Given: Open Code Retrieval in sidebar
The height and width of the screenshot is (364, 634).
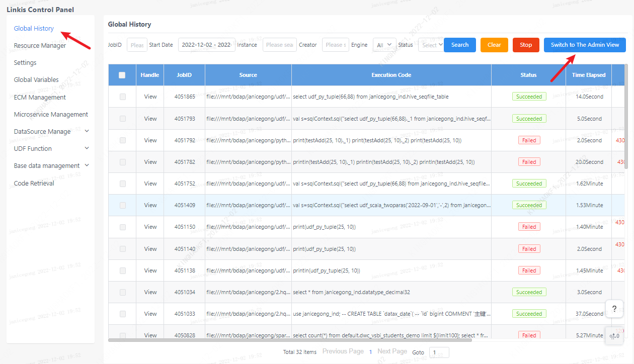Looking at the screenshot, I should click(x=34, y=183).
